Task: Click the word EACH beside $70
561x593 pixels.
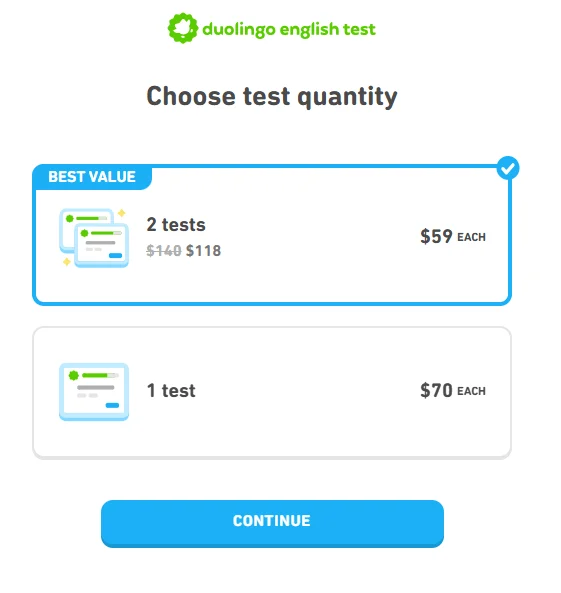Action: (471, 391)
